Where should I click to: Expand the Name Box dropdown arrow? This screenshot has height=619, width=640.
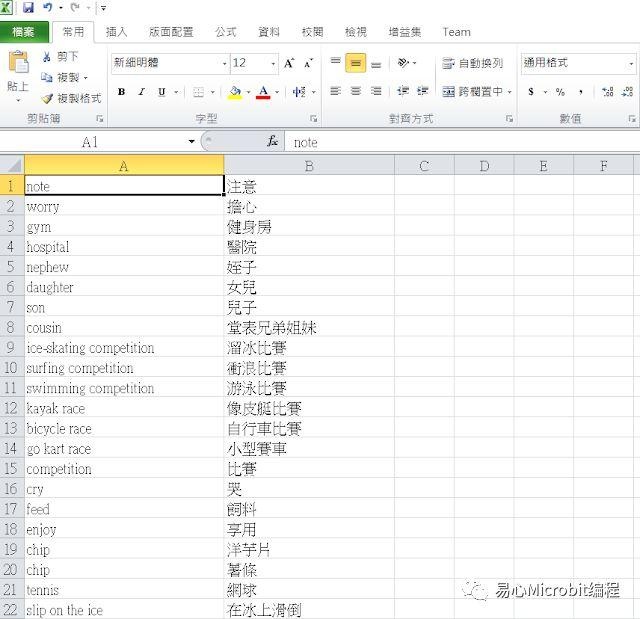[191, 142]
